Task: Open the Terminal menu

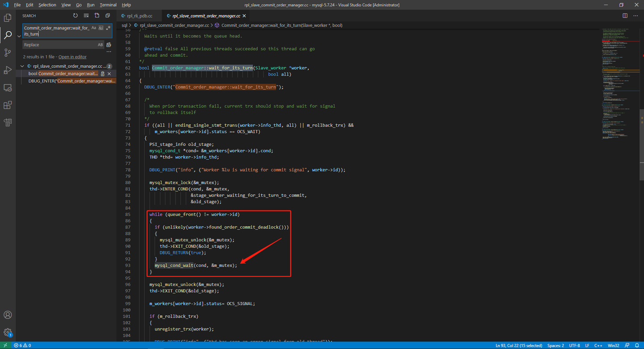Action: click(108, 5)
